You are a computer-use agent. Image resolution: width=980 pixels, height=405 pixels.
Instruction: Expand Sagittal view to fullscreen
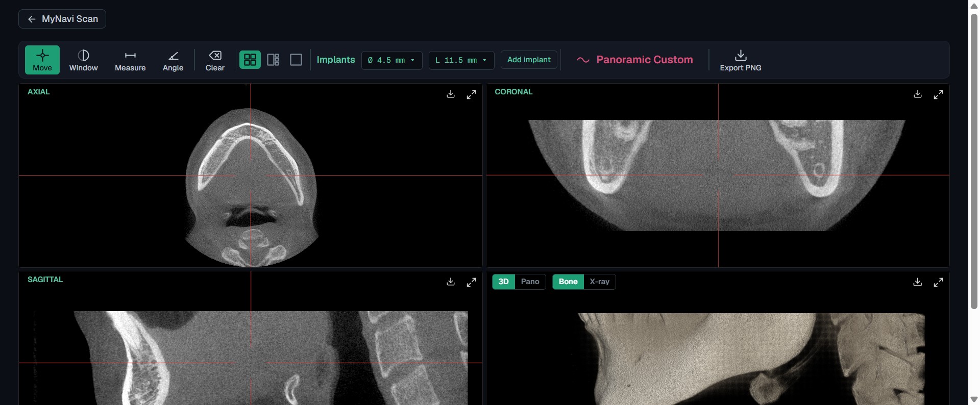point(471,282)
